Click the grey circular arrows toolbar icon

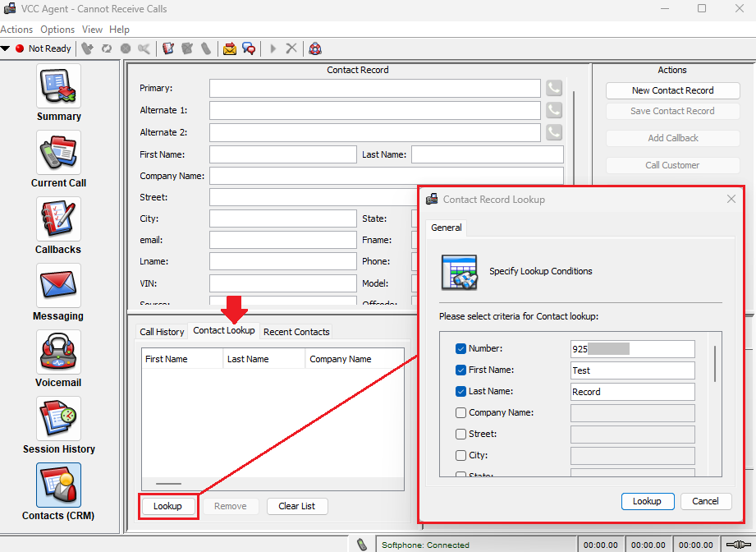[x=107, y=48]
